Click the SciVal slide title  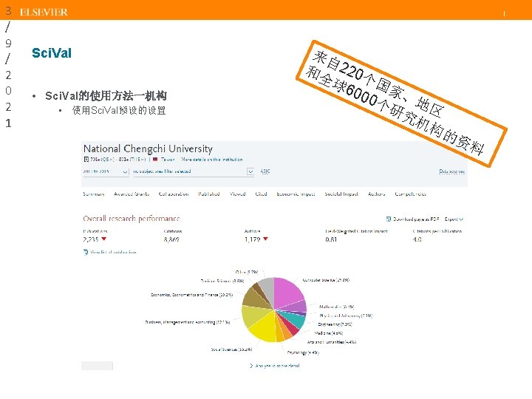(52, 53)
